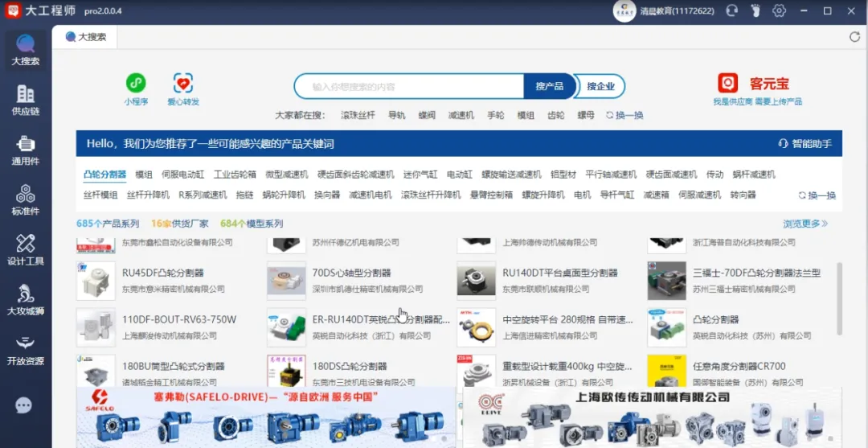This screenshot has width=868, height=448.
Task: Click the 爱心转发 heart icon
Action: click(183, 83)
